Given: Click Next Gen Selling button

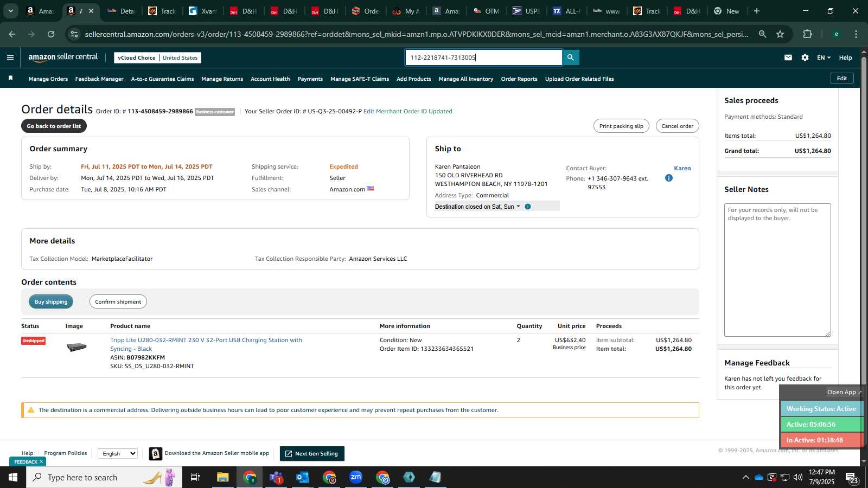Looking at the screenshot, I should [312, 454].
